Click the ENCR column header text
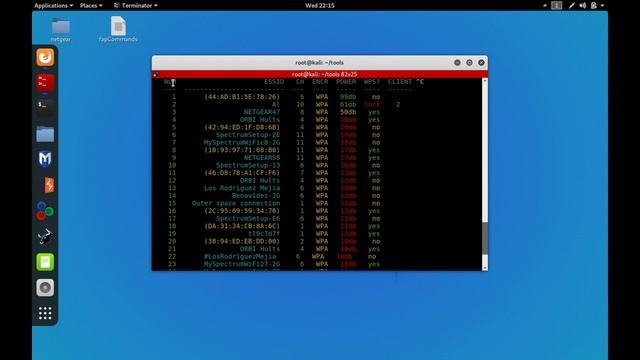This screenshot has height=360, width=640. point(320,82)
